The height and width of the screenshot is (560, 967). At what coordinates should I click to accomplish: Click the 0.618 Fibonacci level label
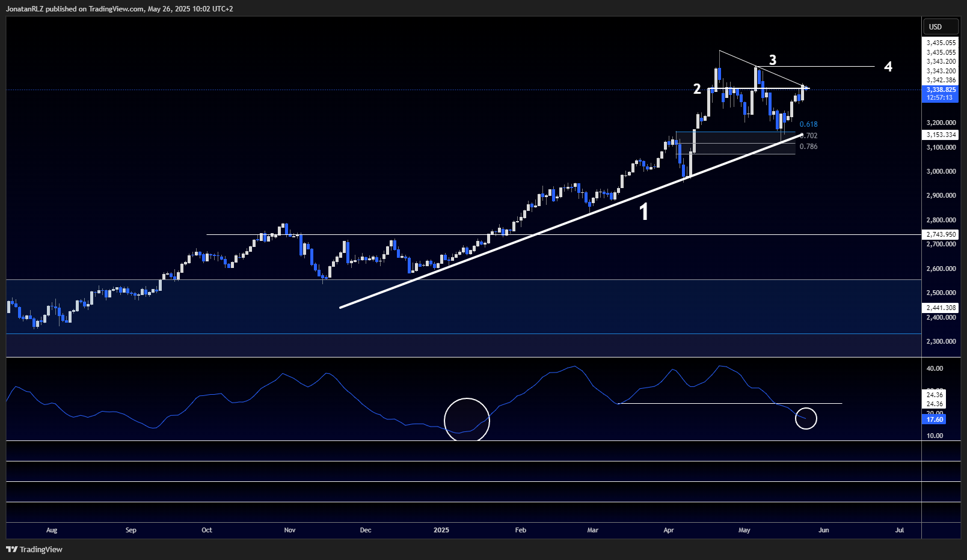[x=808, y=124]
